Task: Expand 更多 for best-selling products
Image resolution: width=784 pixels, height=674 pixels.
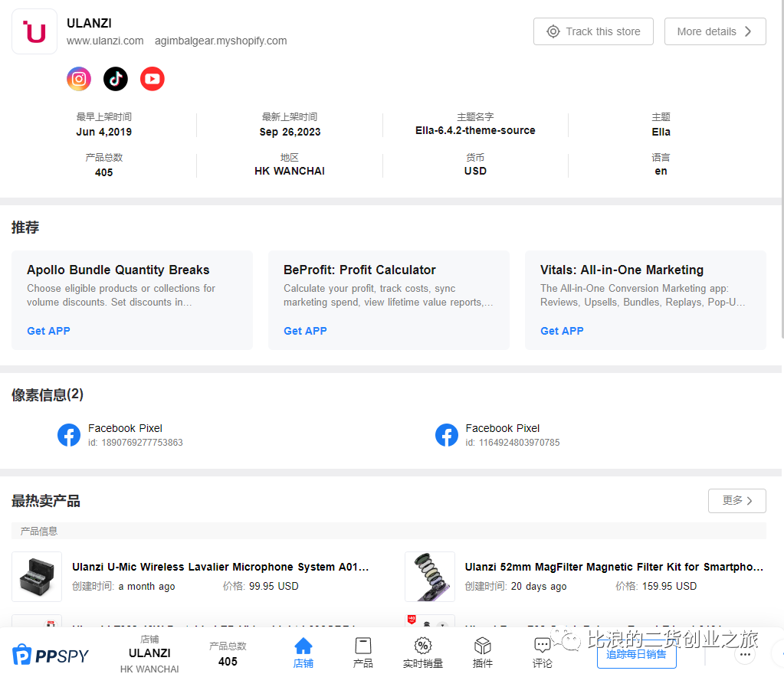Action: (737, 501)
